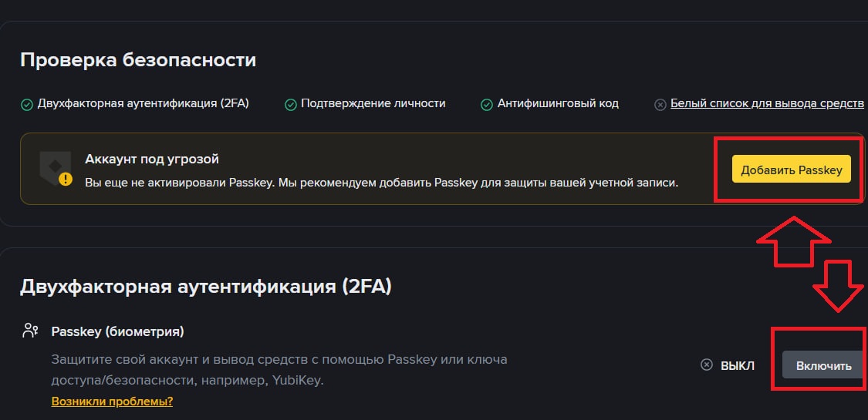The height and width of the screenshot is (420, 868).
Task: Click the green checkmark beside Двухфакторная аутентификация (2FA)
Action: click(26, 104)
